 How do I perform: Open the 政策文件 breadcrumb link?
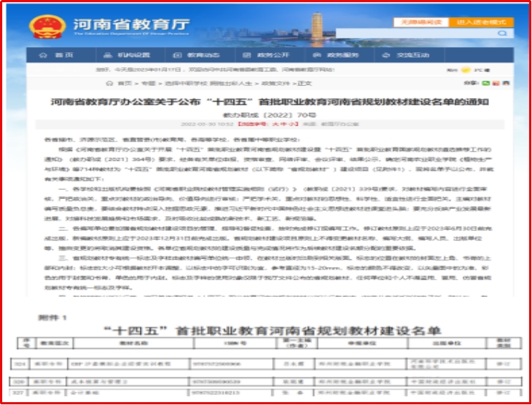[x=276, y=84]
